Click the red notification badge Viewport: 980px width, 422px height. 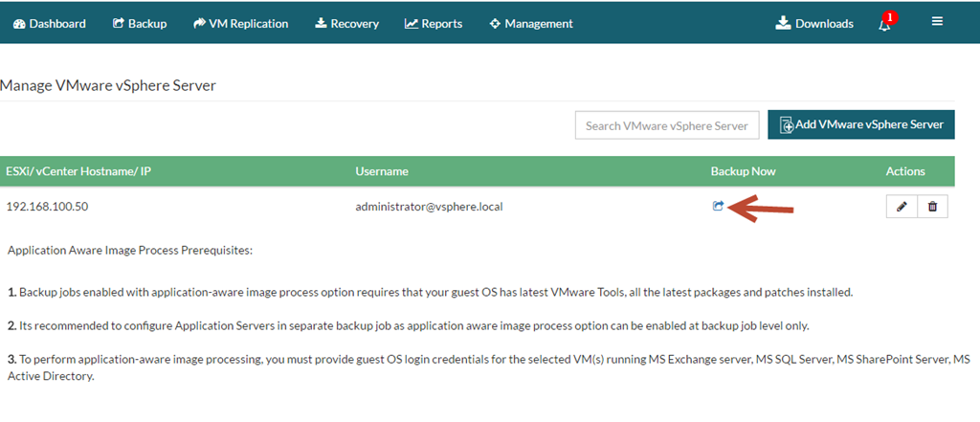click(x=890, y=17)
